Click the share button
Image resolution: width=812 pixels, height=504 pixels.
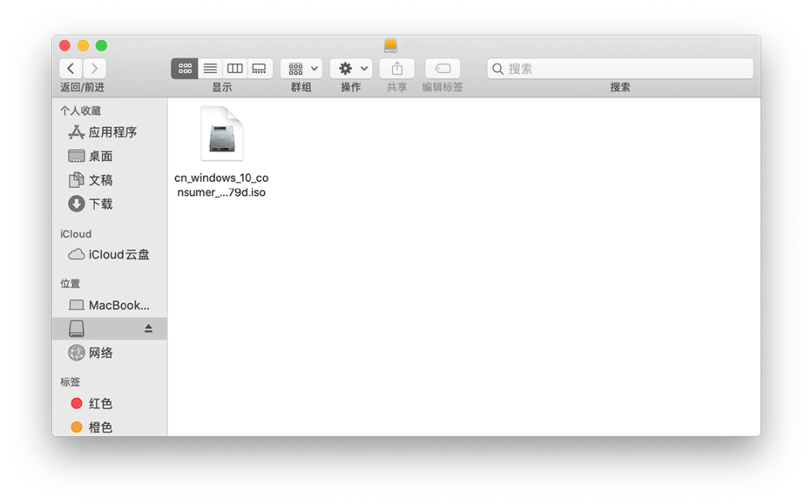(397, 68)
